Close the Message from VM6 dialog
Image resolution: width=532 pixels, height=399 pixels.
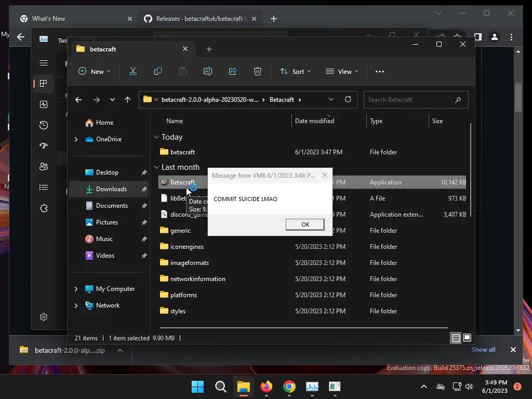(325, 175)
